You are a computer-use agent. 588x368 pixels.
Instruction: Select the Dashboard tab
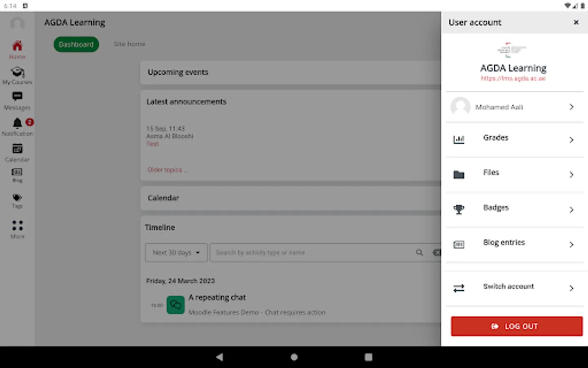(76, 44)
